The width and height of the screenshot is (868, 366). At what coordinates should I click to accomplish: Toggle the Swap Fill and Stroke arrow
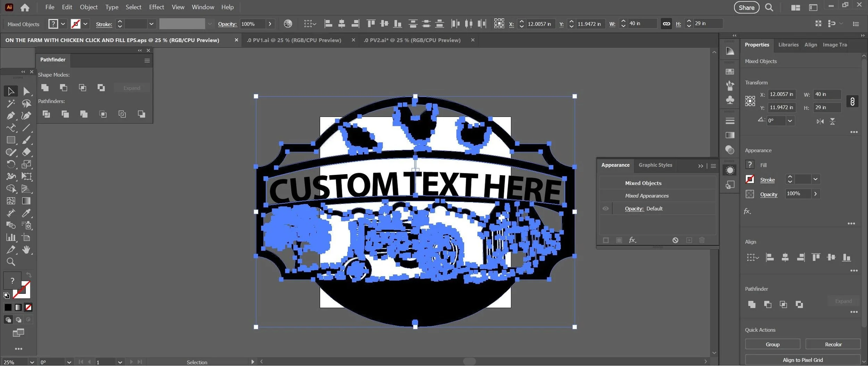28,275
